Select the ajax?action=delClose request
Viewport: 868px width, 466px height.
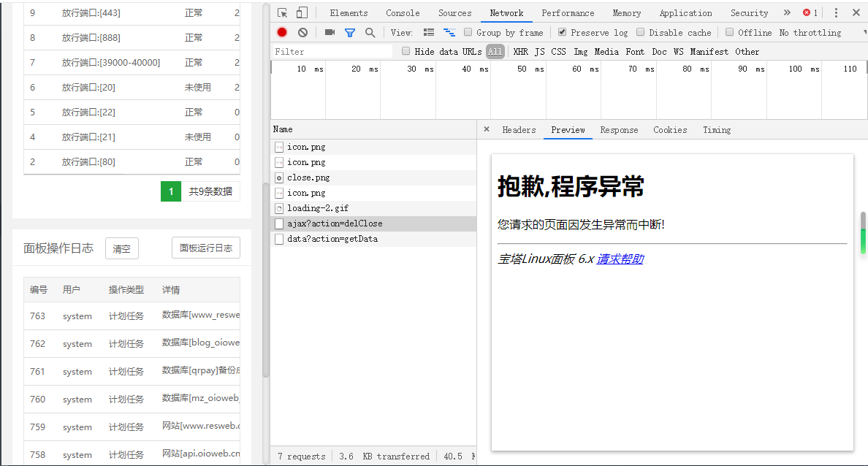click(x=373, y=224)
